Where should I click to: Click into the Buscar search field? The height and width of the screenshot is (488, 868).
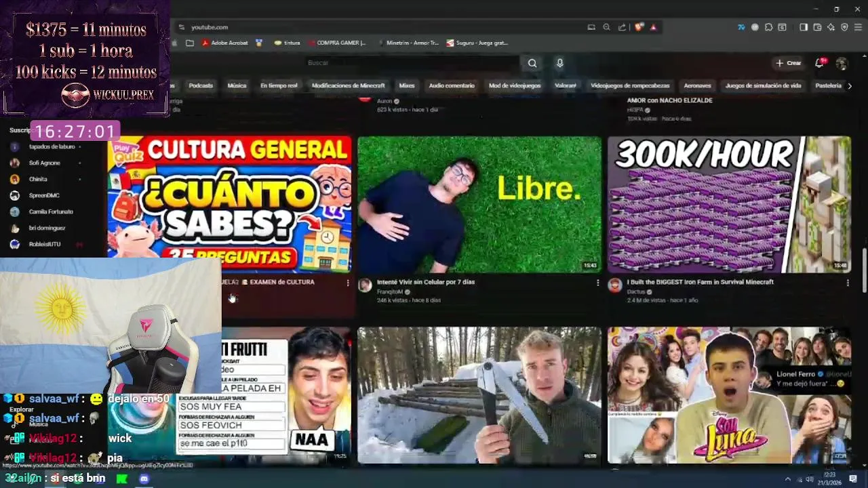412,63
